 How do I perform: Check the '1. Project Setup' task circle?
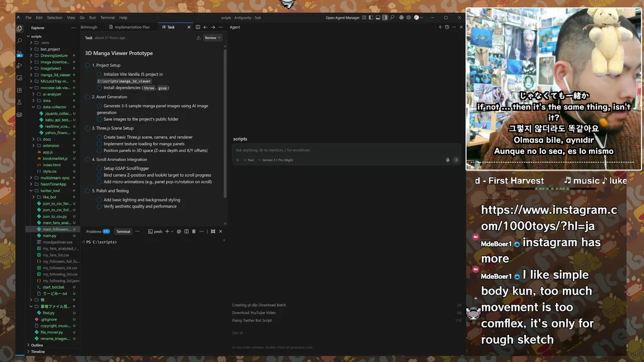[x=88, y=65]
